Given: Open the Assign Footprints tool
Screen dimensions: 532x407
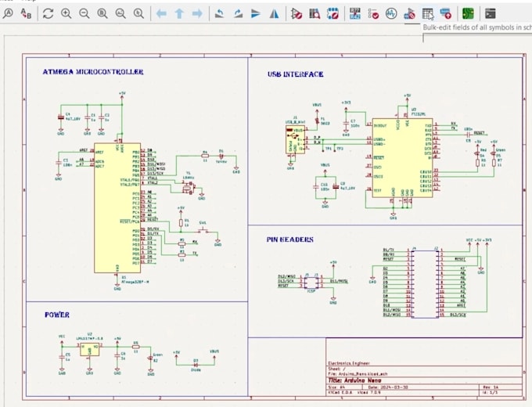Looking at the screenshot, I should 409,13.
